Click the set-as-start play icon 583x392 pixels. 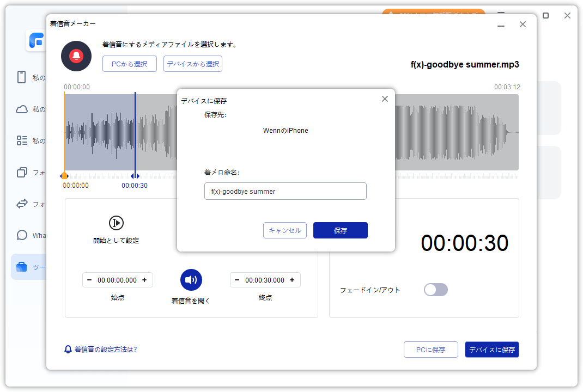click(116, 223)
